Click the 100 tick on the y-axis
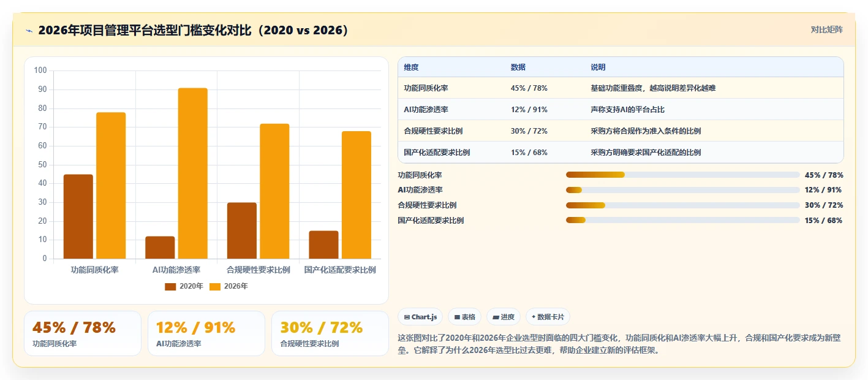This screenshot has height=380, width=868. (40, 70)
